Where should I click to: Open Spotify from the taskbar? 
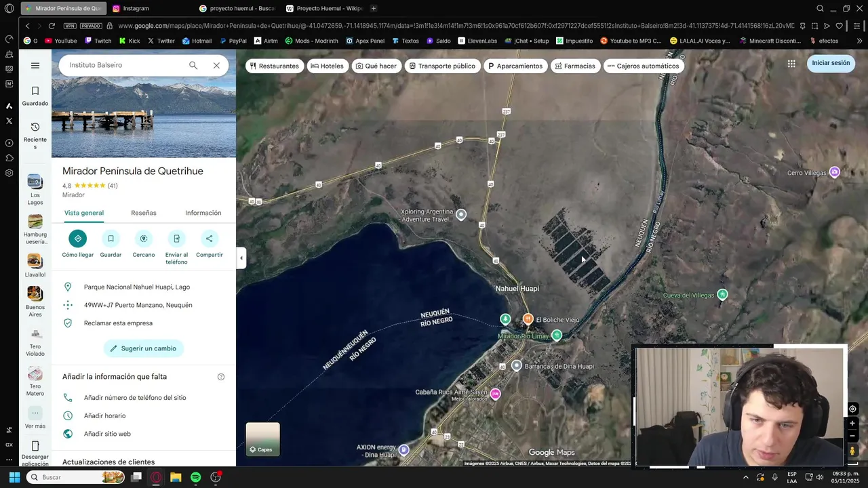[x=195, y=477]
